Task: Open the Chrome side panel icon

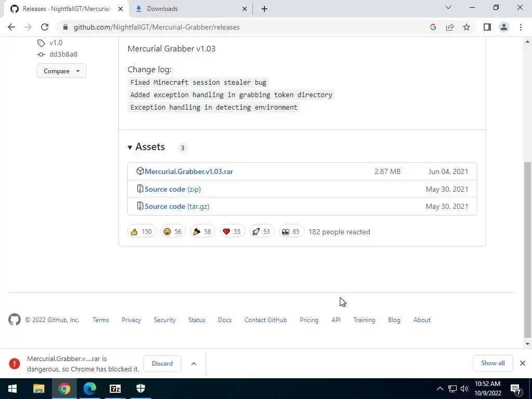Action: click(x=487, y=27)
